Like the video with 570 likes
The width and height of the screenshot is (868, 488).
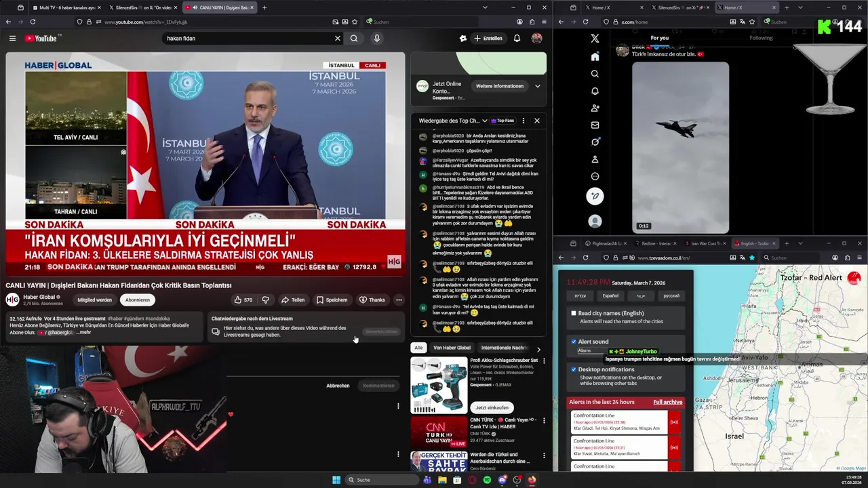pyautogui.click(x=243, y=300)
